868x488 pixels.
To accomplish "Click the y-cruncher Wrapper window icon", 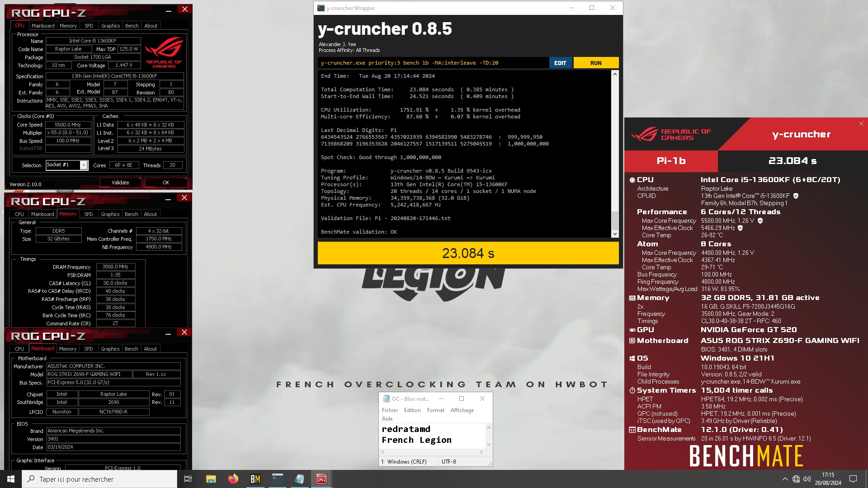I will click(321, 8).
